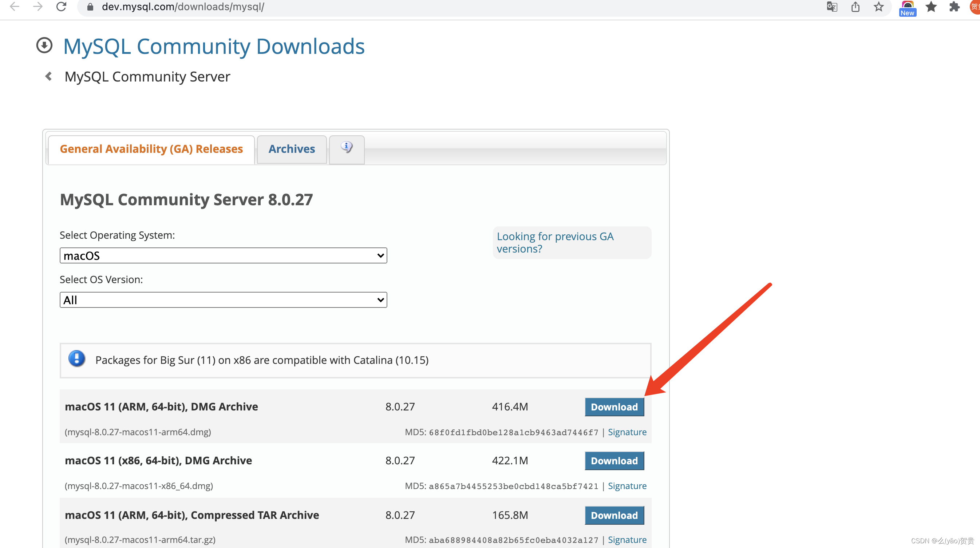Click the MD5 hash aba688984408a82b65fc0eba4032a127
The width and height of the screenshot is (980, 548).
tap(514, 541)
